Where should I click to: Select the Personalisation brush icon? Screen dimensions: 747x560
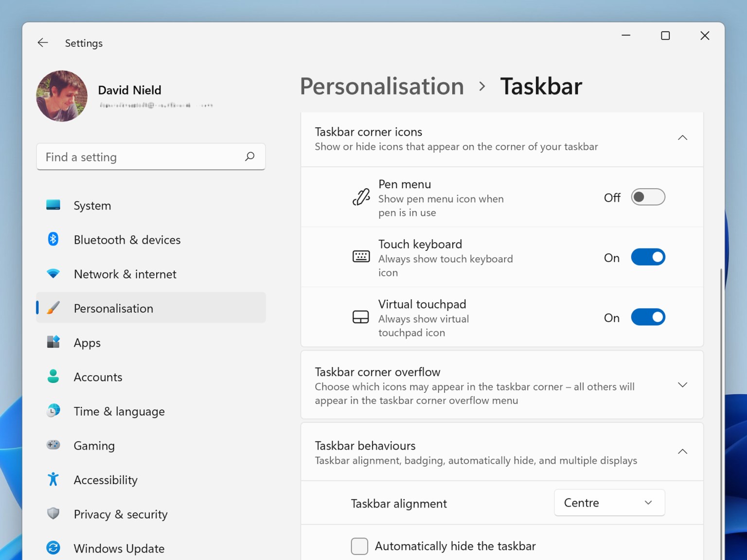pos(53,308)
